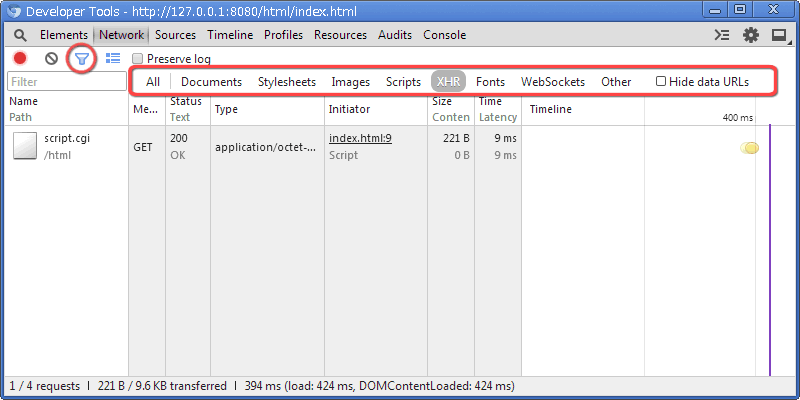
Task: Filter requests by Stylesheets
Action: click(287, 82)
